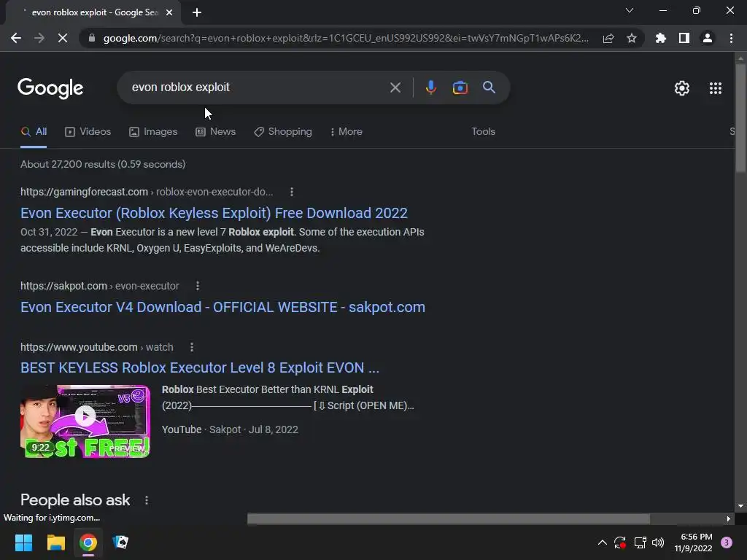Open the volume control in tray

tap(658, 542)
